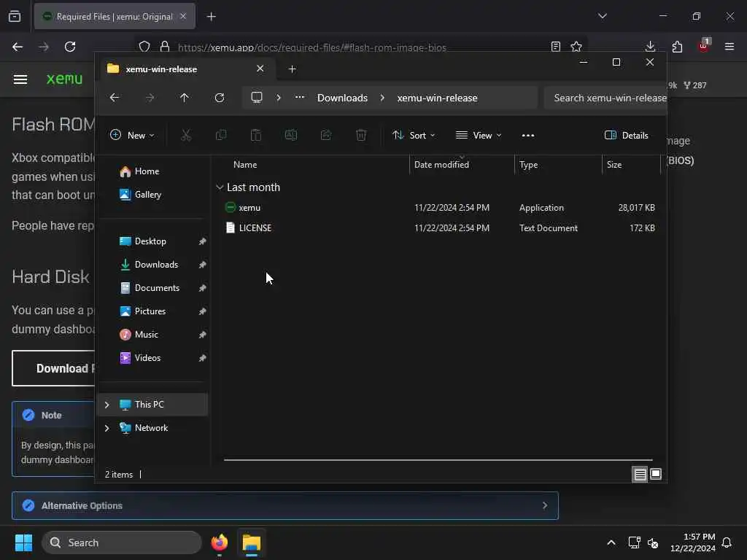Click Firefox icon on the taskbar

220,542
